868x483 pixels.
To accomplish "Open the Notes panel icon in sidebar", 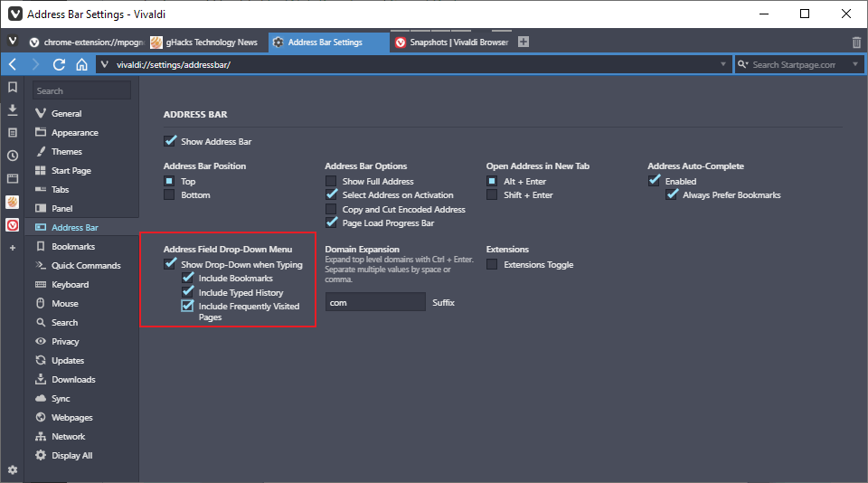I will [x=13, y=132].
